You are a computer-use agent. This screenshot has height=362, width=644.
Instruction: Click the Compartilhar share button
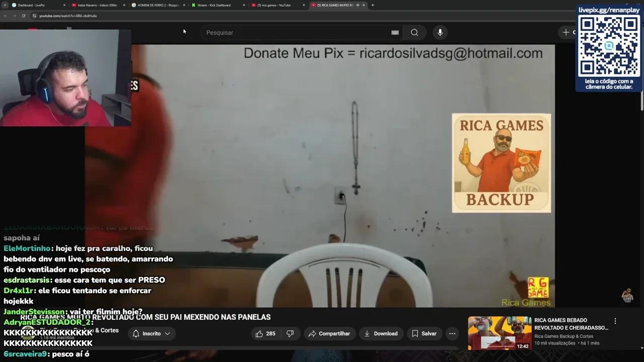330,333
